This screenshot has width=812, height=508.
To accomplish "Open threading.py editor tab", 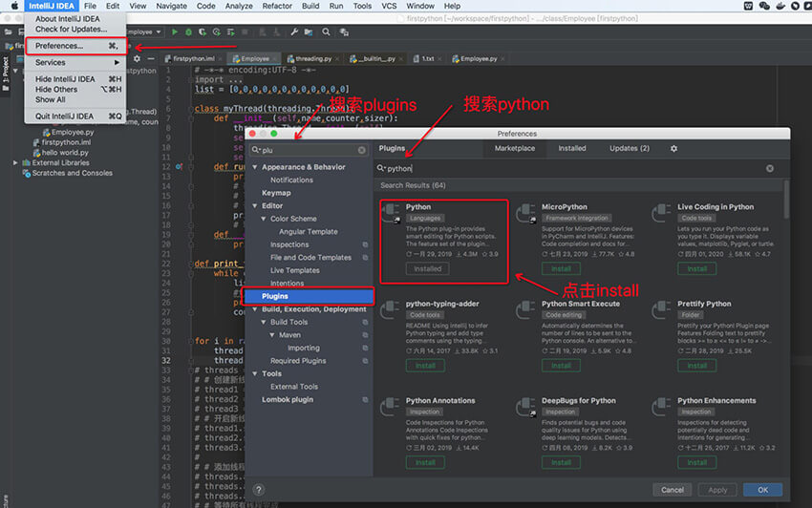I will point(312,59).
